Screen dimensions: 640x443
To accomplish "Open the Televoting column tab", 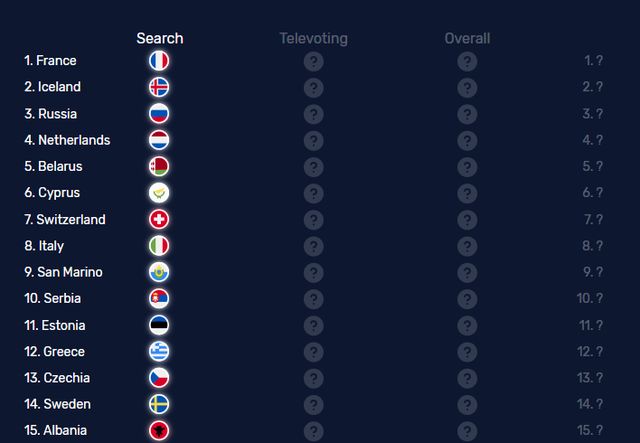I will (313, 38).
